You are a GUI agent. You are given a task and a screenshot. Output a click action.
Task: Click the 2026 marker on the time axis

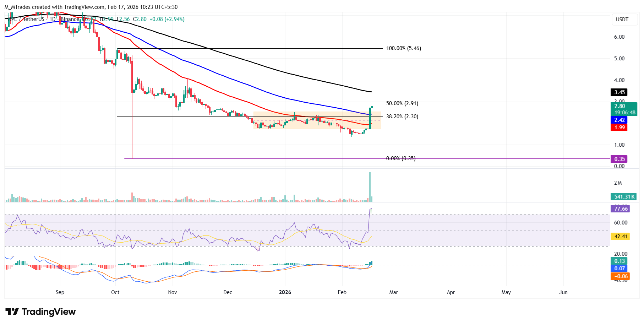point(285,292)
